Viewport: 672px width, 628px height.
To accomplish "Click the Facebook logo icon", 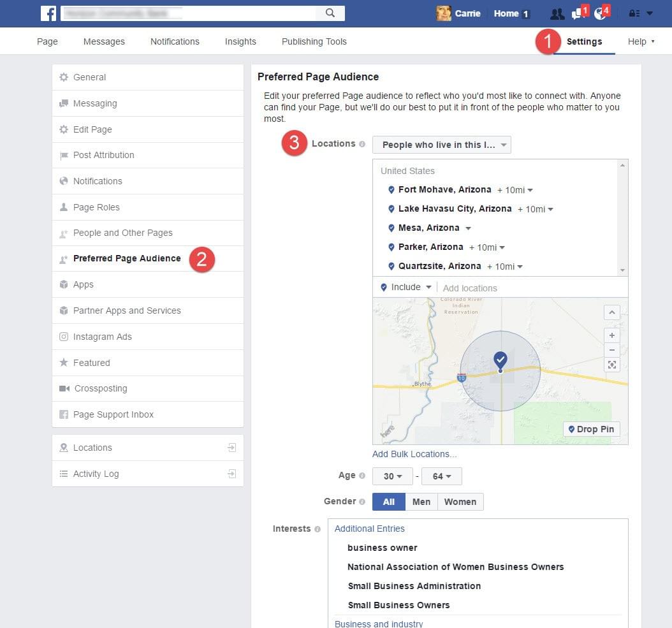I will (48, 13).
